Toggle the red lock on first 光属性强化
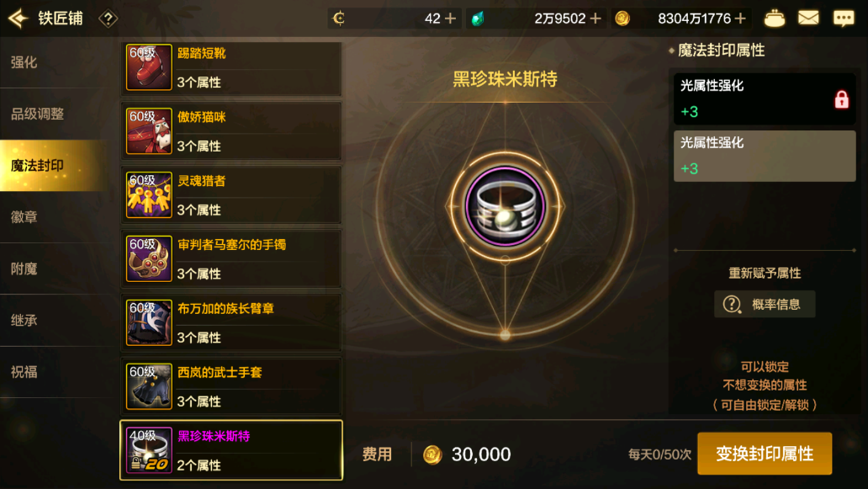The height and width of the screenshot is (489, 868). [841, 99]
